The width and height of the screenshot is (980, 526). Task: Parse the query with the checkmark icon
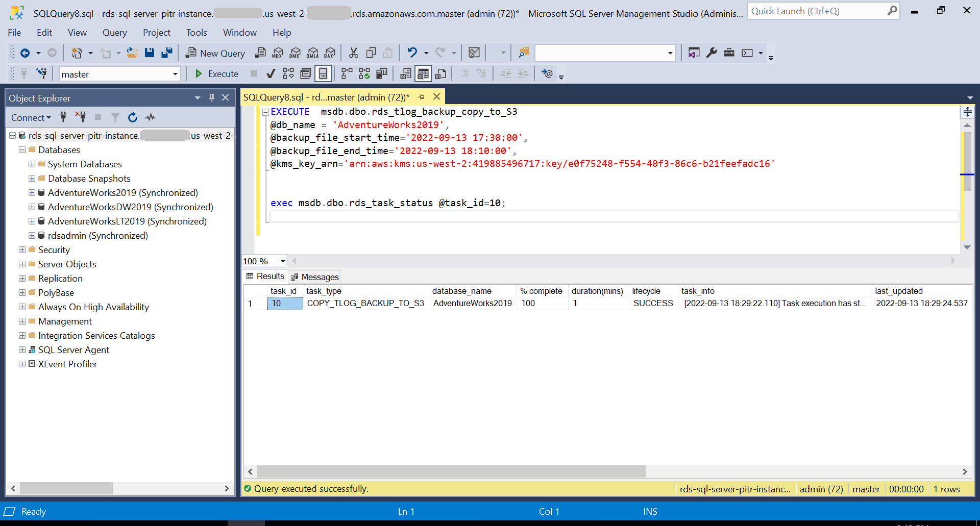tap(271, 73)
